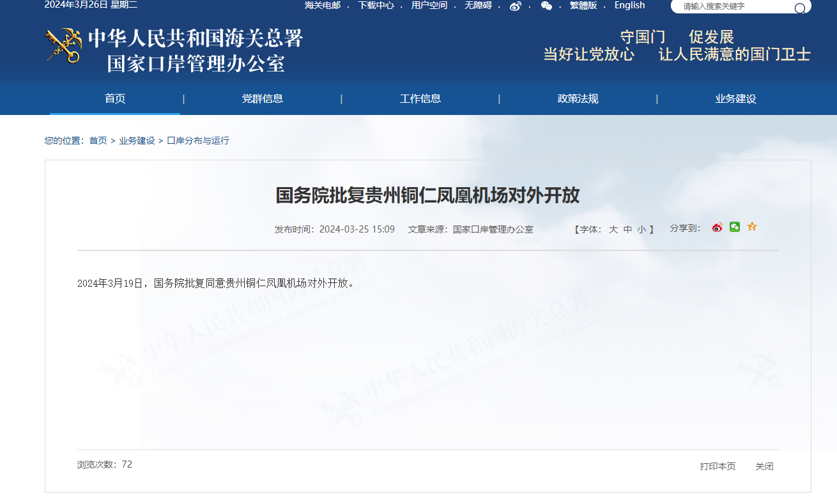837x504 pixels.
Task: Open 口岸分布与运行 breadcrumb link
Action: tap(198, 141)
